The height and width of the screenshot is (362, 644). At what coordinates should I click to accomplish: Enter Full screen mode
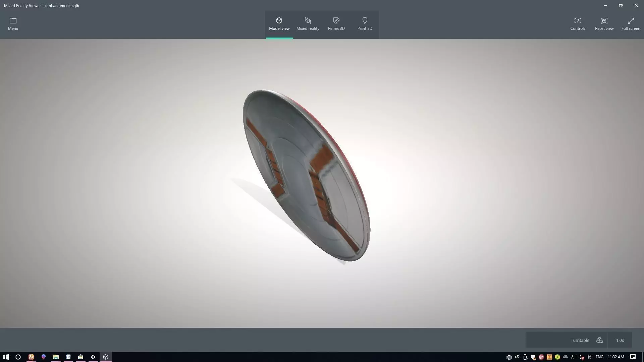(x=631, y=24)
